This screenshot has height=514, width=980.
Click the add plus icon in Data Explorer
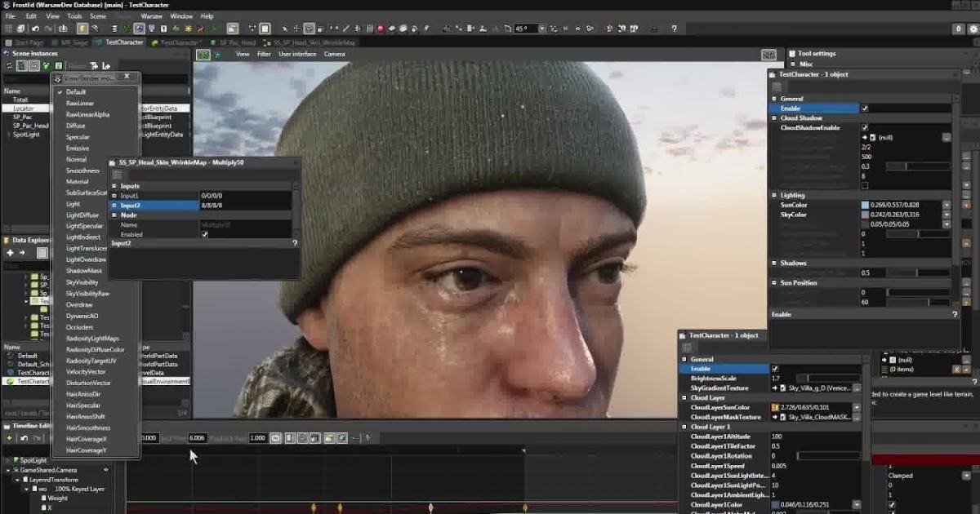point(10,253)
